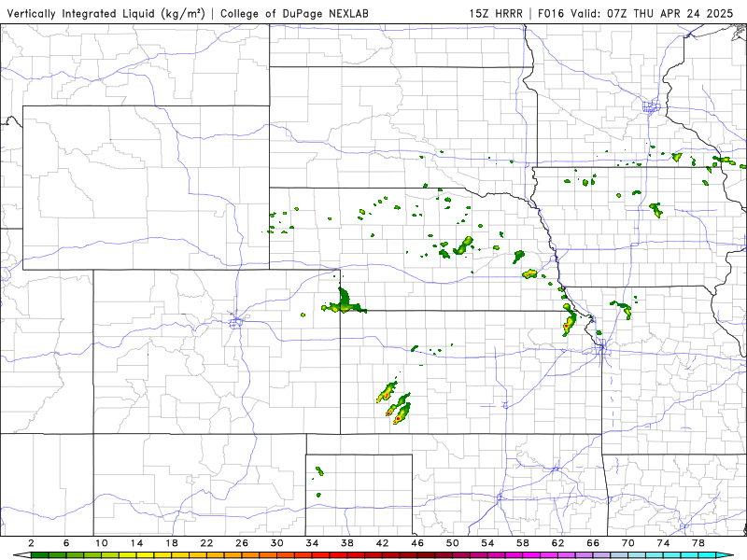Click the '74' value on the color scale
Image resolution: width=747 pixels, height=560 pixels.
pos(664,543)
